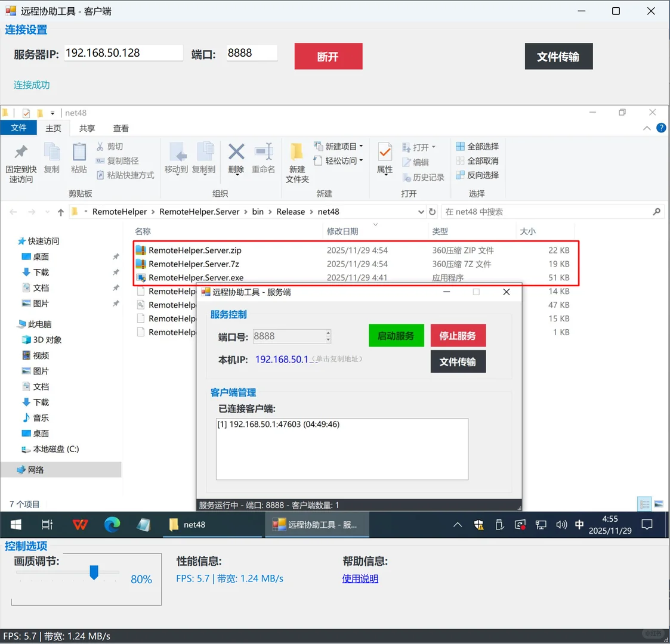This screenshot has width=670, height=644.
Task: Click the Delete X icon
Action: [236, 152]
